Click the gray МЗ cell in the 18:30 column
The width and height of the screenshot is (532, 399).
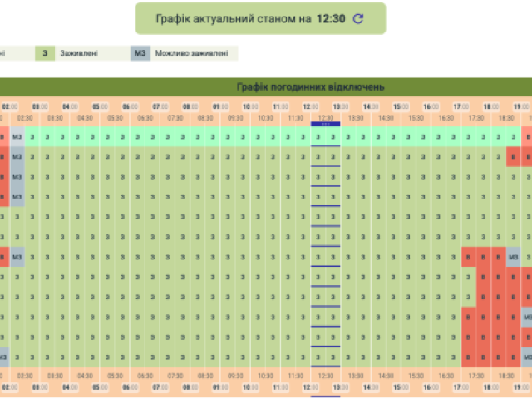pyautogui.click(x=514, y=257)
